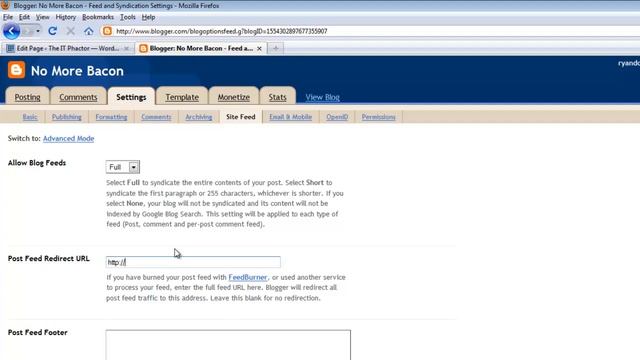Click the Post Feed Footer label
Screen dimensions: 640x360
click(x=38, y=332)
